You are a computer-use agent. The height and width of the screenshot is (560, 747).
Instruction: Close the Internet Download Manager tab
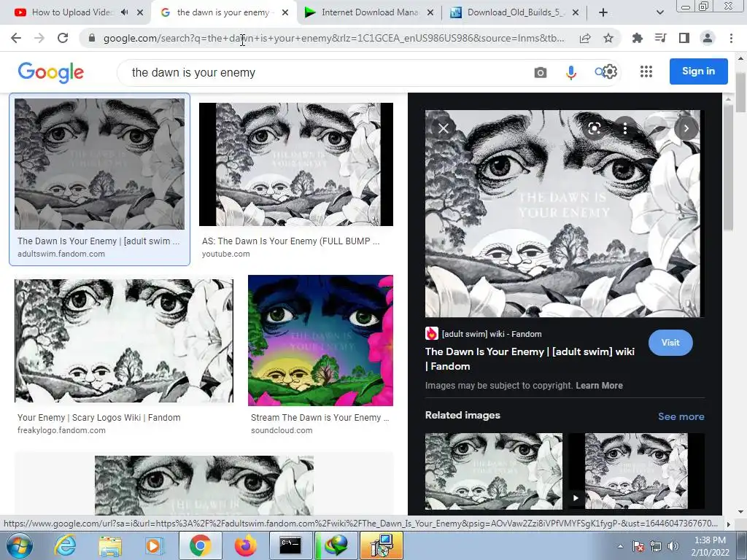430,12
